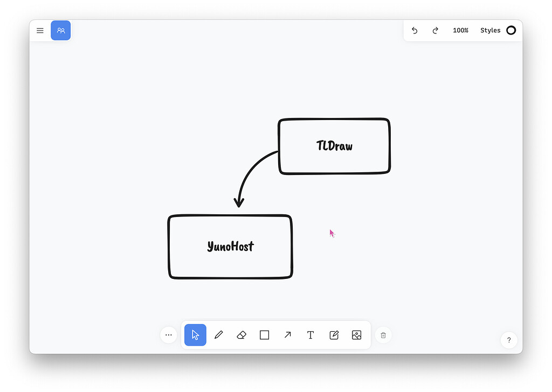Open the current color style indicator
The image size is (552, 392).
pyautogui.click(x=510, y=31)
